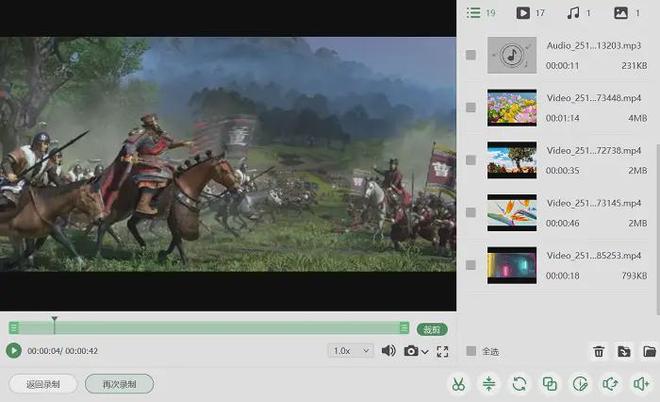Tick the 全选 select all checkbox
This screenshot has width=660, height=402.
click(471, 351)
